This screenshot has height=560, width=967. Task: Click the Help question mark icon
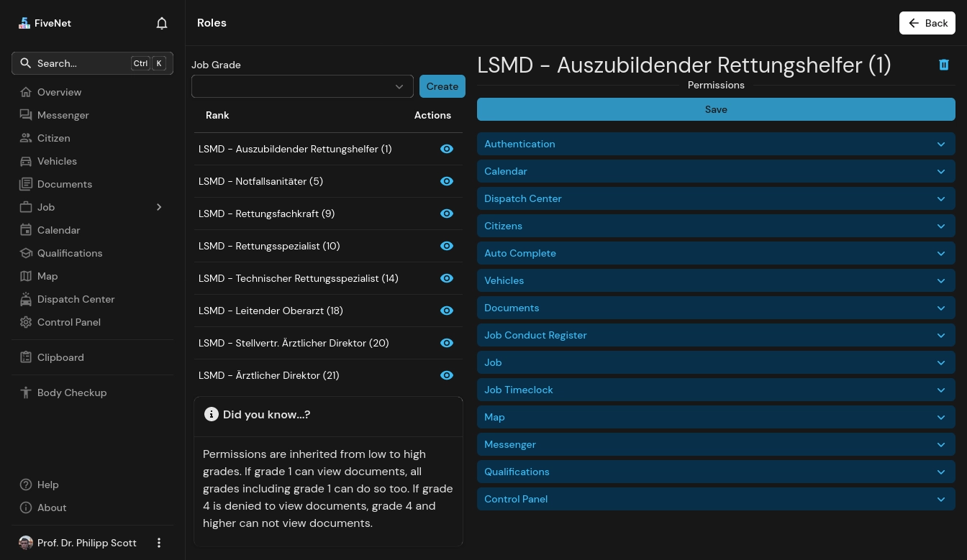26,485
